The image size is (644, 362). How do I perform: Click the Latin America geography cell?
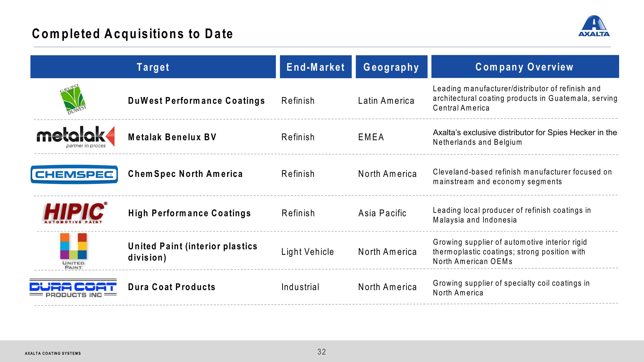[x=386, y=101]
